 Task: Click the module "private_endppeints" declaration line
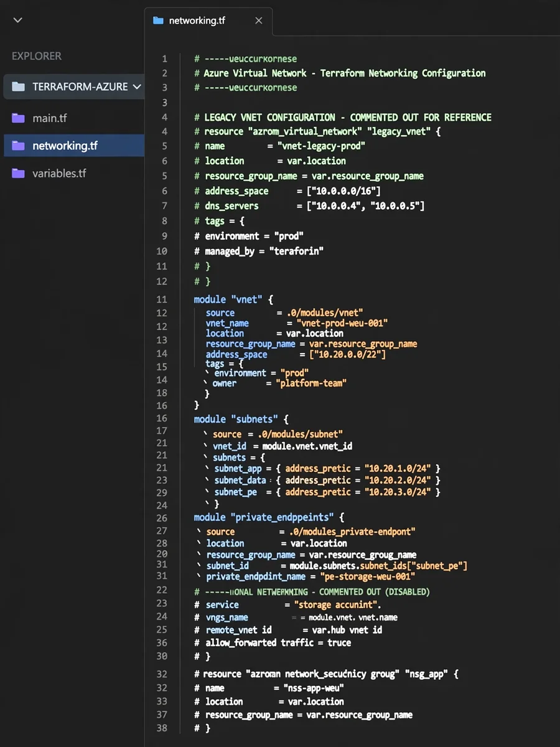point(269,517)
